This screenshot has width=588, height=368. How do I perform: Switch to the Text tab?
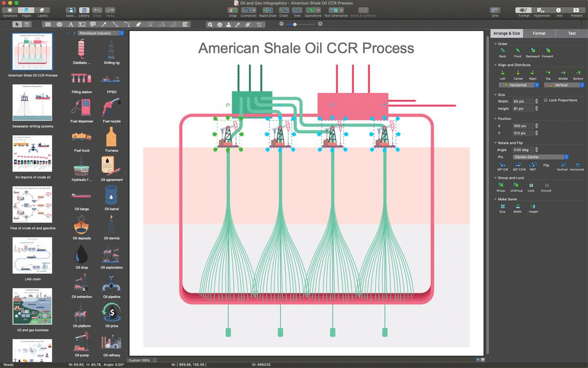tap(572, 33)
